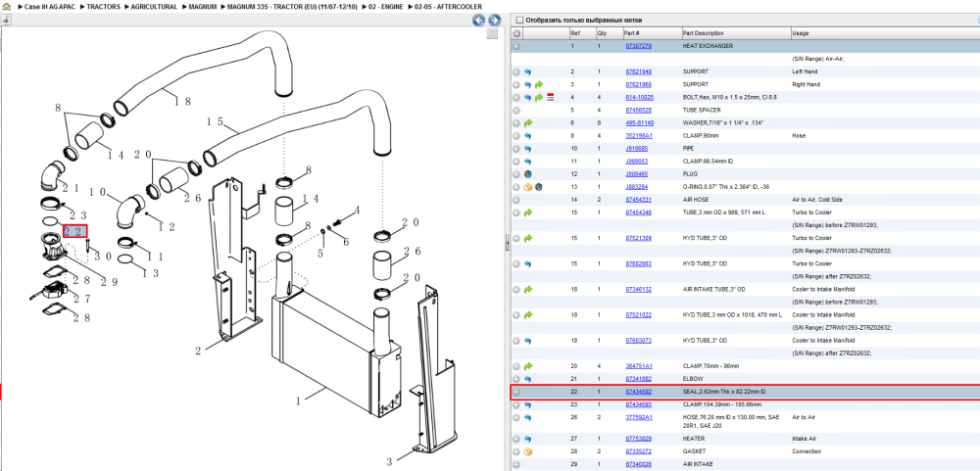The width and height of the screenshot is (980, 471).
Task: Click the globe icon in O-RING row 13
Action: (539, 187)
